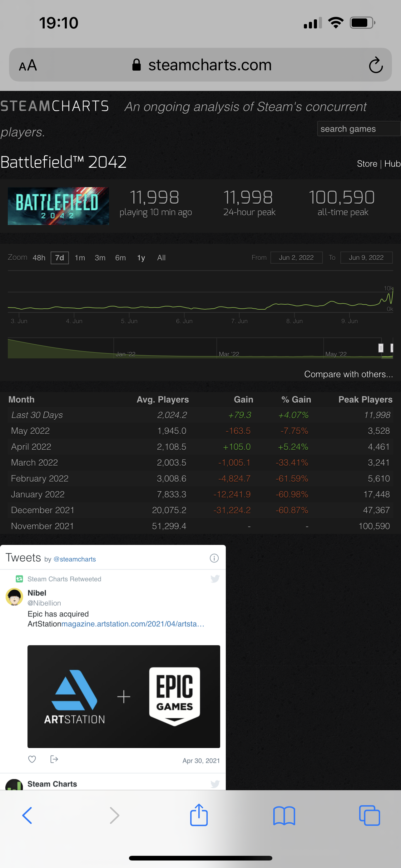Select the 1m zoom range
This screenshot has width=401, height=868.
[80, 258]
